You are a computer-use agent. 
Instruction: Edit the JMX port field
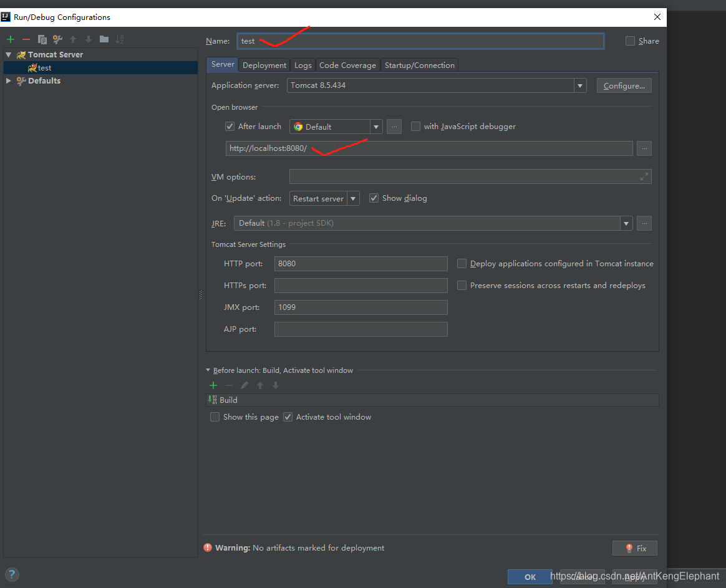[361, 307]
